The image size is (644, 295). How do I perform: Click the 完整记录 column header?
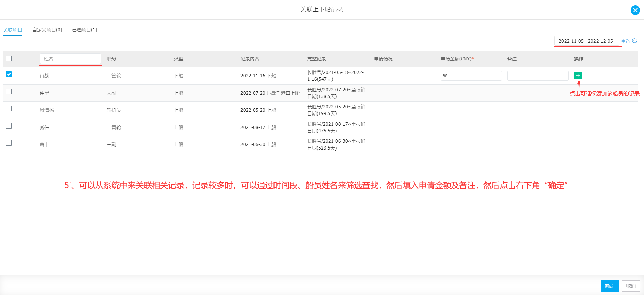tap(317, 59)
